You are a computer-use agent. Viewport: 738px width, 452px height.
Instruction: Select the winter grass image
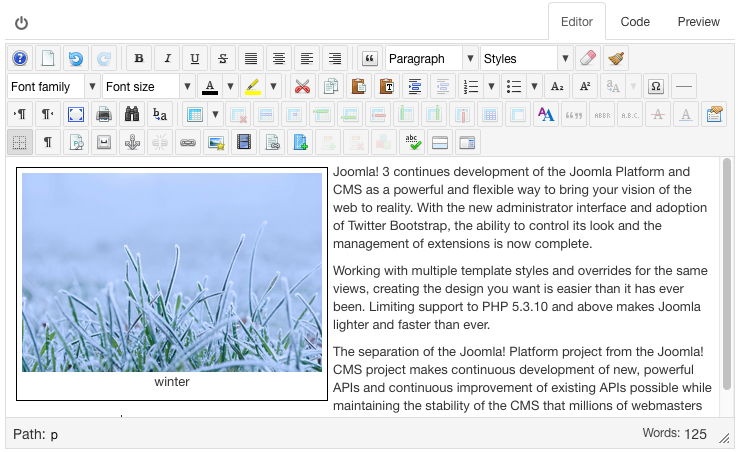[x=172, y=272]
